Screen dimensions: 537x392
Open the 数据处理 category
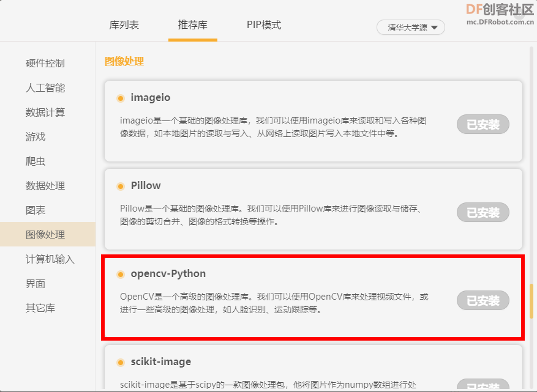[x=45, y=186]
